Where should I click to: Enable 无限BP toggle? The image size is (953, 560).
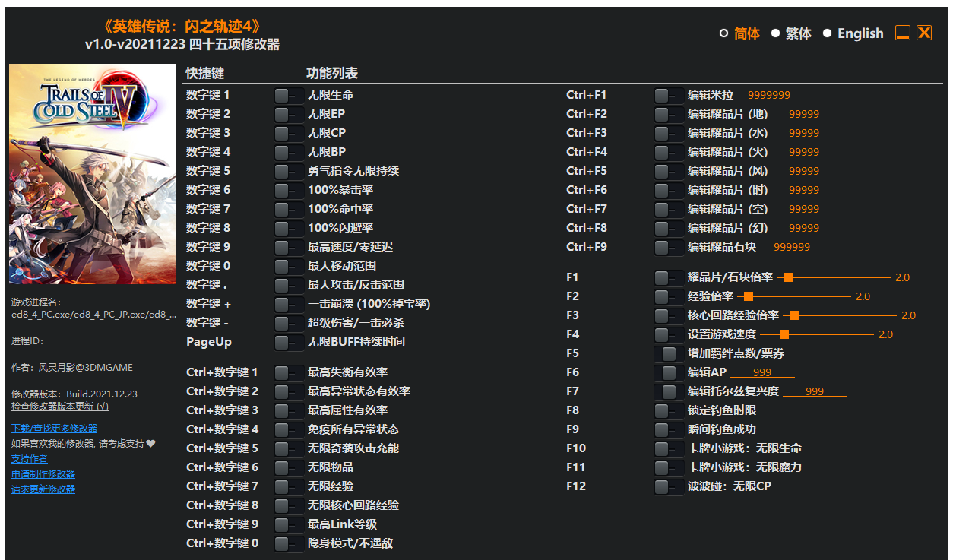(289, 152)
